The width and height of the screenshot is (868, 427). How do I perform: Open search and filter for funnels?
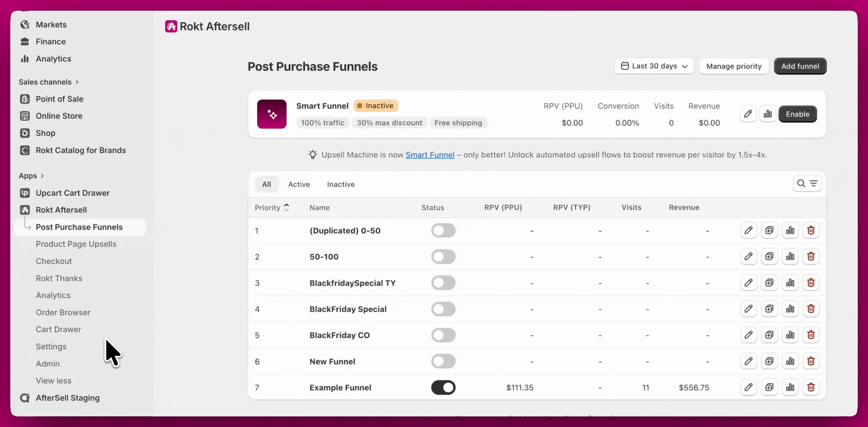tap(807, 183)
